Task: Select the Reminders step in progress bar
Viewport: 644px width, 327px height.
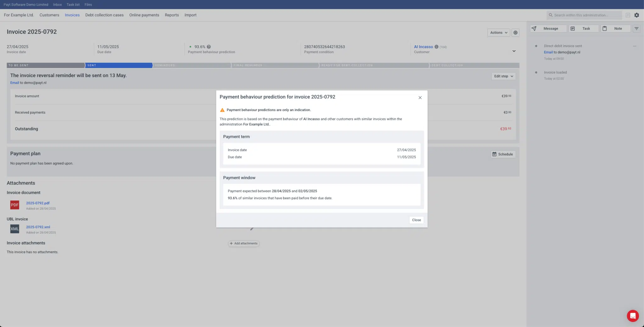Action: (192, 65)
